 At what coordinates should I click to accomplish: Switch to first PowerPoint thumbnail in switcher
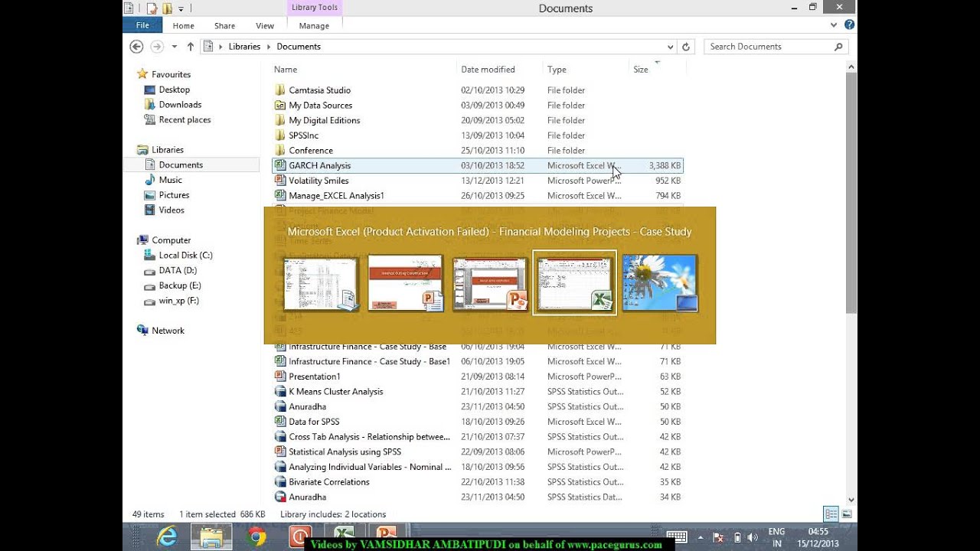[x=406, y=283]
